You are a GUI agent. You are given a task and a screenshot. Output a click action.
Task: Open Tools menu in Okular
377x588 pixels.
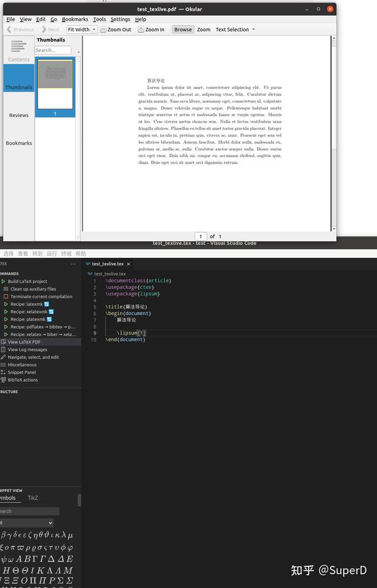tap(99, 19)
